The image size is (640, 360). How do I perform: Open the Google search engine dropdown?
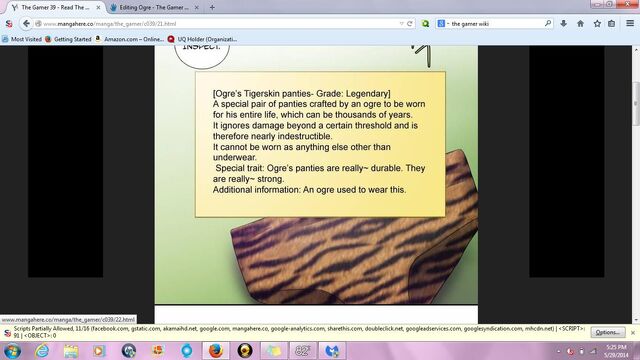pyautogui.click(x=443, y=24)
